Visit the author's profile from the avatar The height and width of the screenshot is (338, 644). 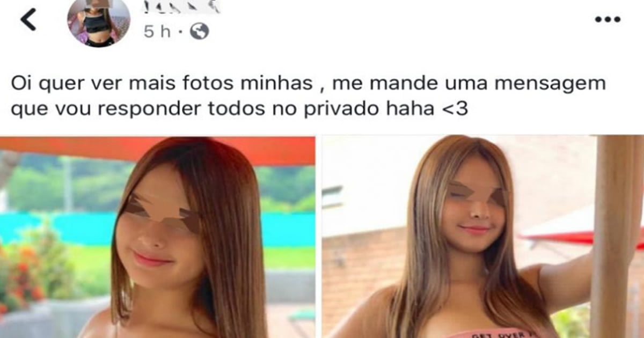coord(99,22)
